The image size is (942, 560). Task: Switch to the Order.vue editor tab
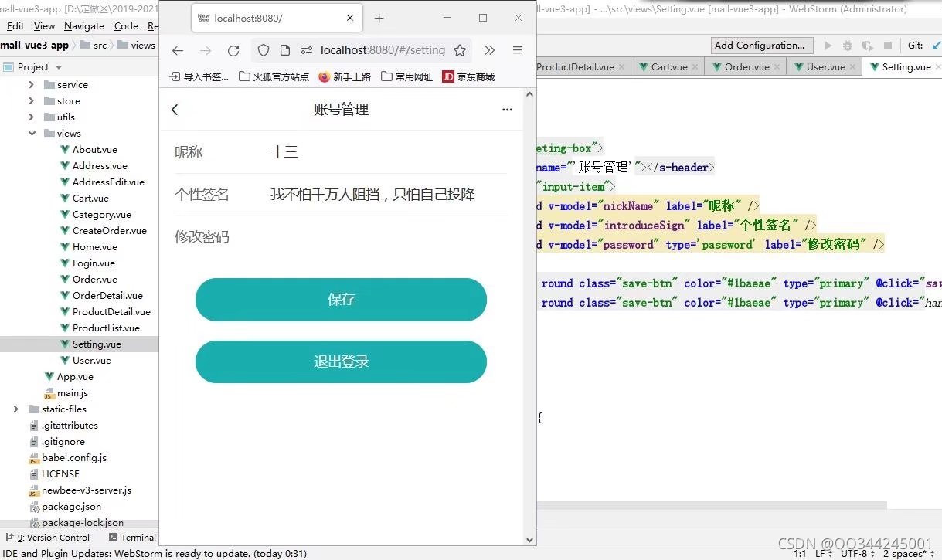click(x=746, y=67)
